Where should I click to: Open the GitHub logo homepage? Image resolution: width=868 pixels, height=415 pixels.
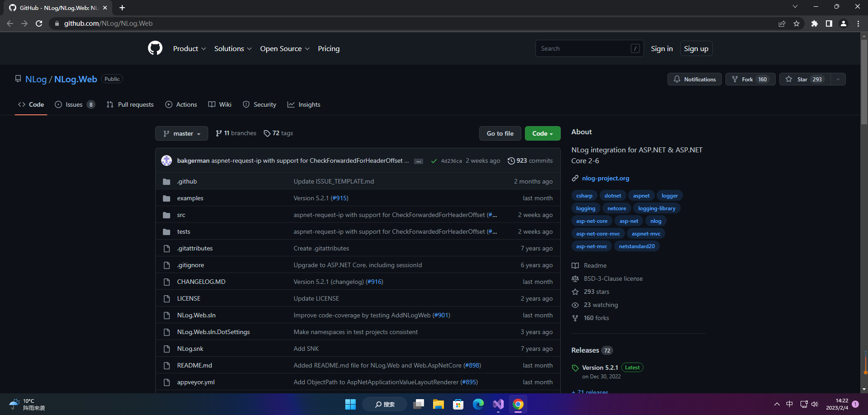point(155,48)
